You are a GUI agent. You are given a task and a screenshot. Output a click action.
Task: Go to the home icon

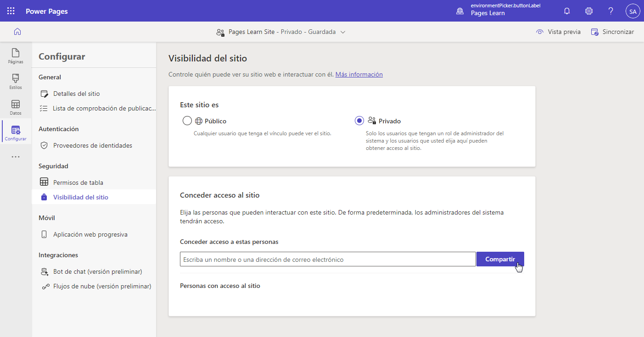tap(17, 32)
